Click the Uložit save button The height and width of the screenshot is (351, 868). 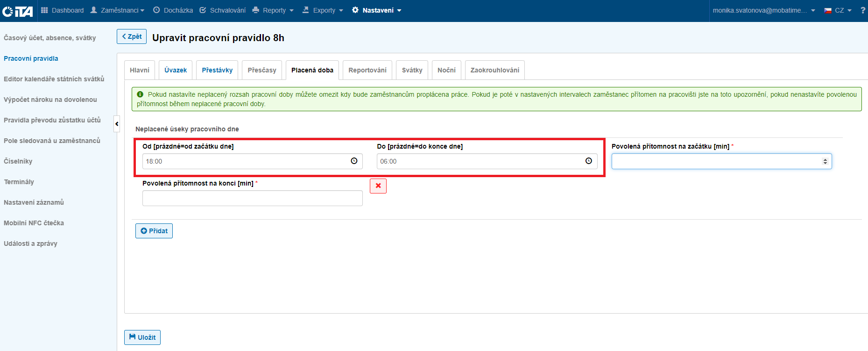pos(142,337)
